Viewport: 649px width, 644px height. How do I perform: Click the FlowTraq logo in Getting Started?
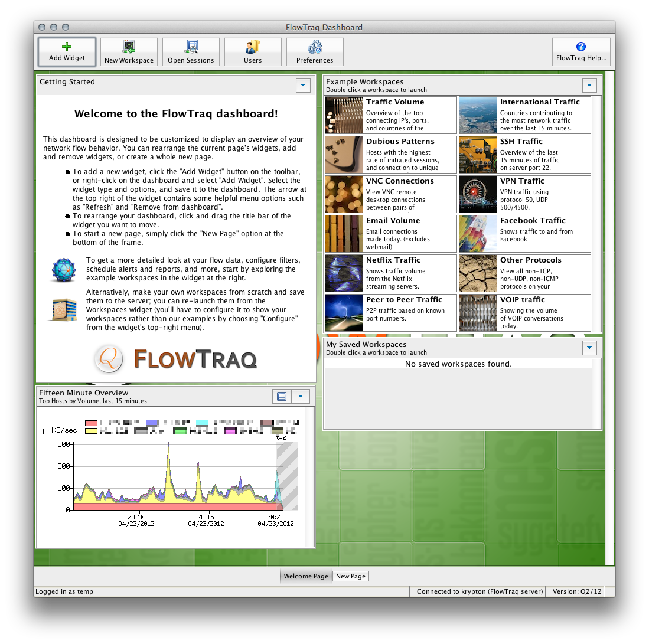pos(176,359)
